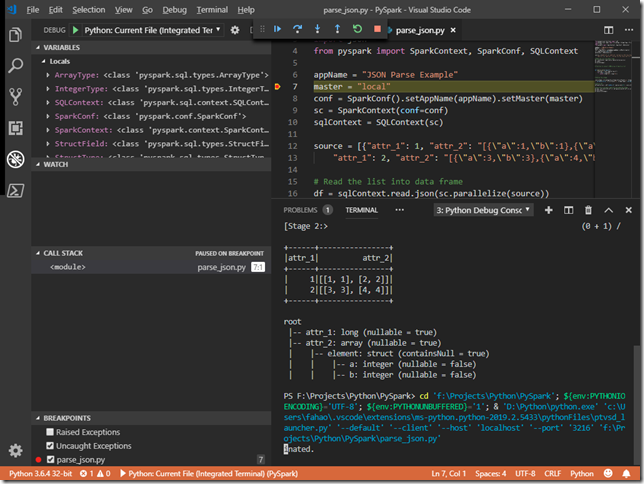Click the Step Over debug button
Viewport: 644px width, 484px height.
click(x=297, y=30)
